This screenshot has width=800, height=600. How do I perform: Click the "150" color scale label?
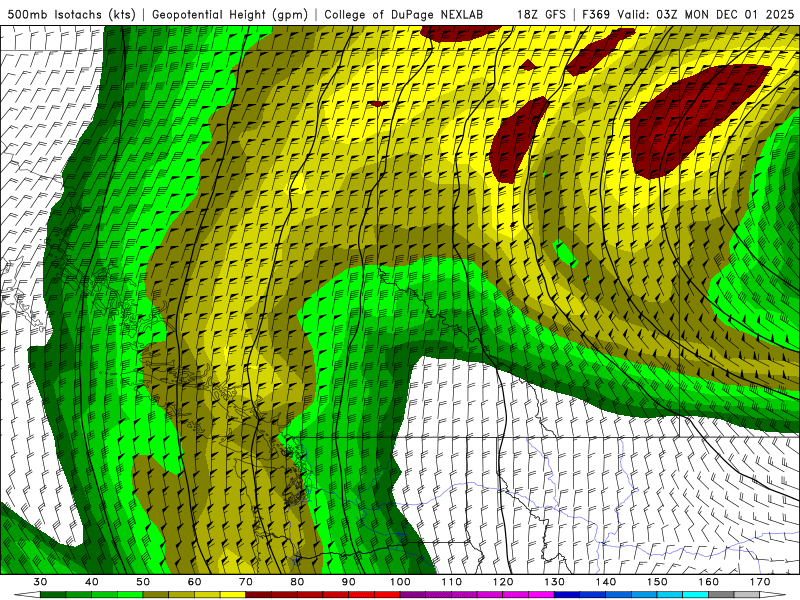[658, 582]
